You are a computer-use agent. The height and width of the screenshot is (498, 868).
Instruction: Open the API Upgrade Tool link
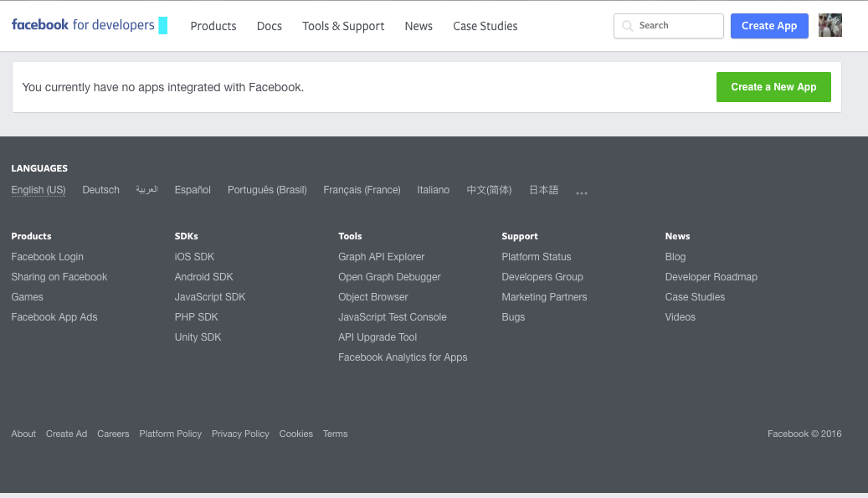click(378, 337)
